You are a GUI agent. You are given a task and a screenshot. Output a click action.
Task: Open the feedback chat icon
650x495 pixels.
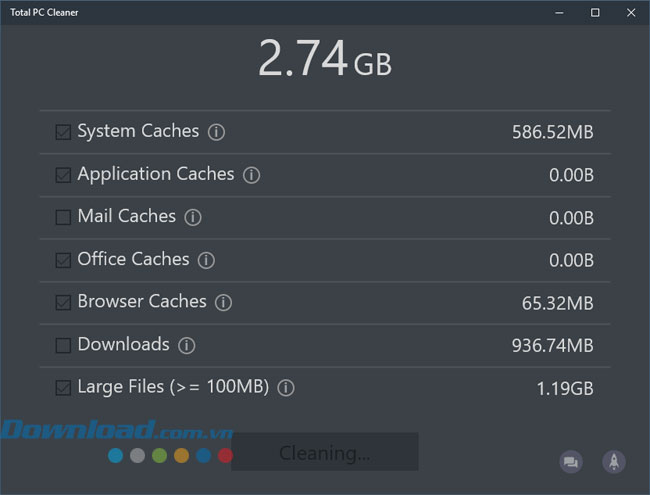coord(571,461)
